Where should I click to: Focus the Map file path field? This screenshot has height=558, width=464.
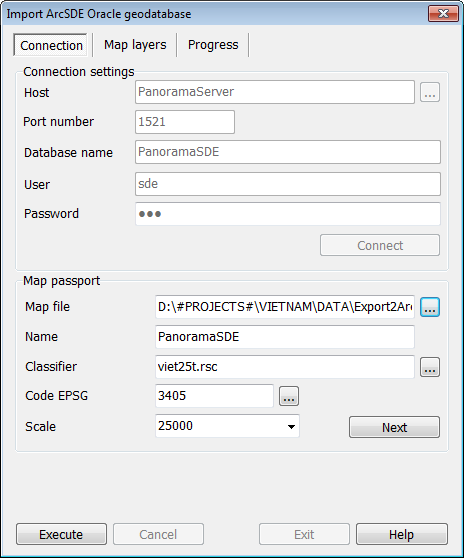[285, 306]
